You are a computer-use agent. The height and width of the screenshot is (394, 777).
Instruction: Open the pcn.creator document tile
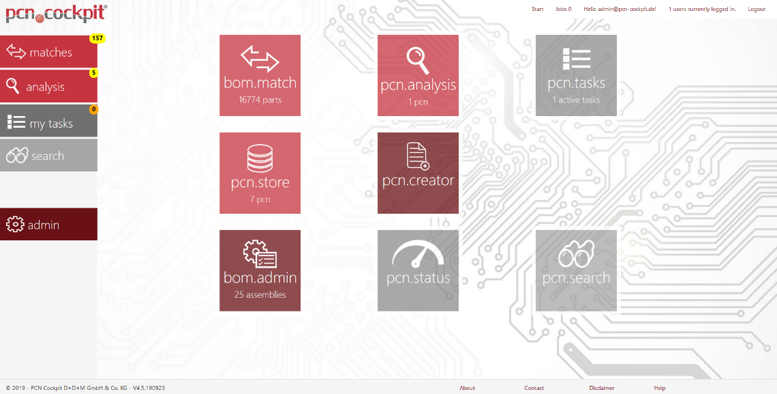point(418,173)
